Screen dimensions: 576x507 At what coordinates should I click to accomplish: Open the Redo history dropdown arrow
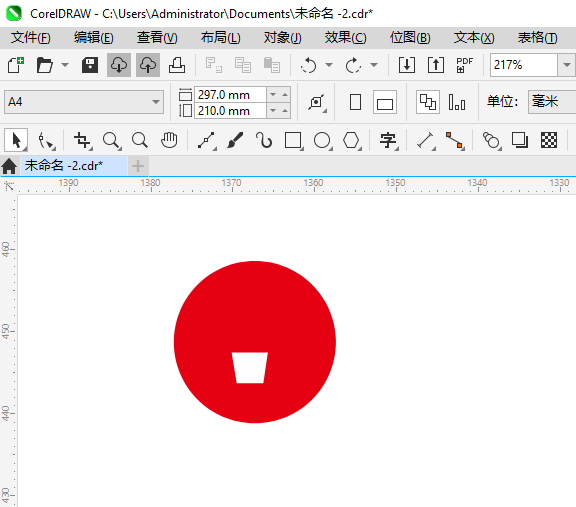click(x=374, y=65)
